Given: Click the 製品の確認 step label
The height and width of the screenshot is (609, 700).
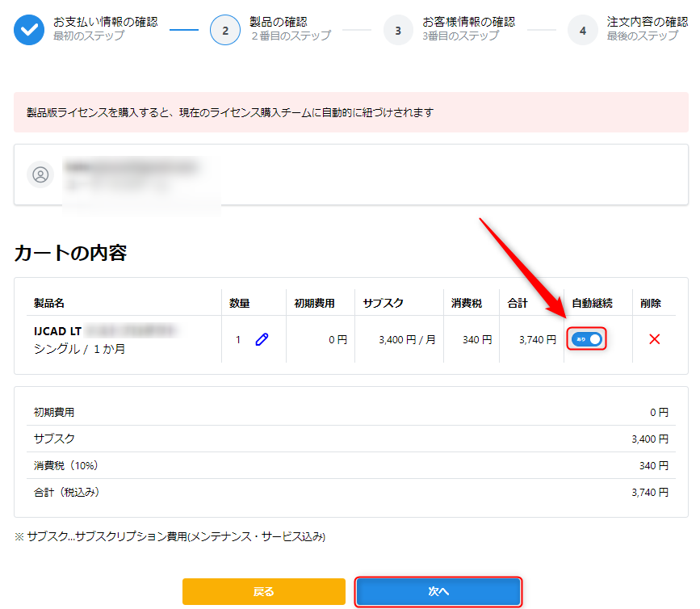Looking at the screenshot, I should click(x=279, y=22).
